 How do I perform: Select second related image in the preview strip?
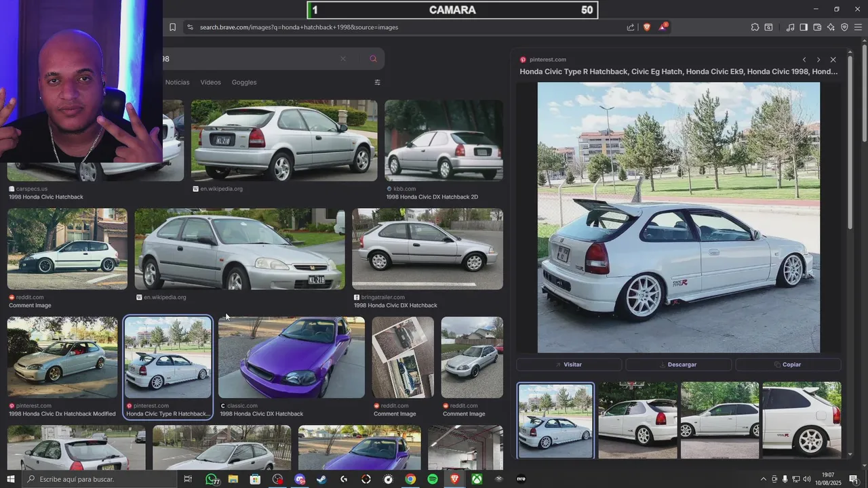coord(637,420)
